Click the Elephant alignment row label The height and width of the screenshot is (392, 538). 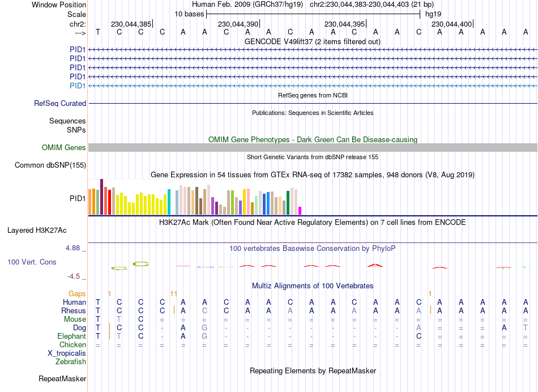click(71, 336)
